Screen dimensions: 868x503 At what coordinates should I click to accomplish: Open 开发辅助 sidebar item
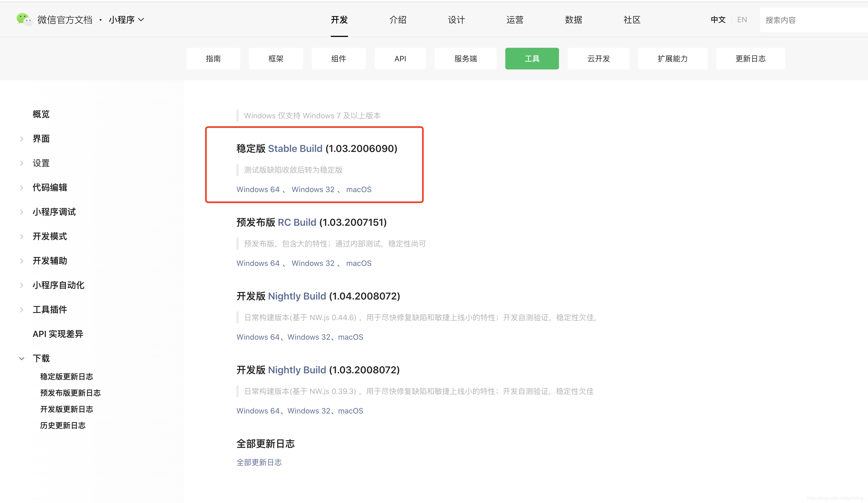50,261
